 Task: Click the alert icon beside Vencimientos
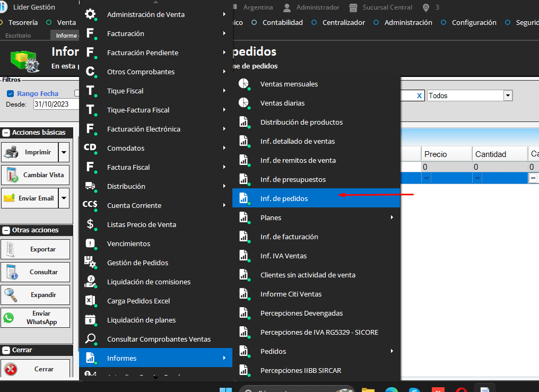point(90,243)
